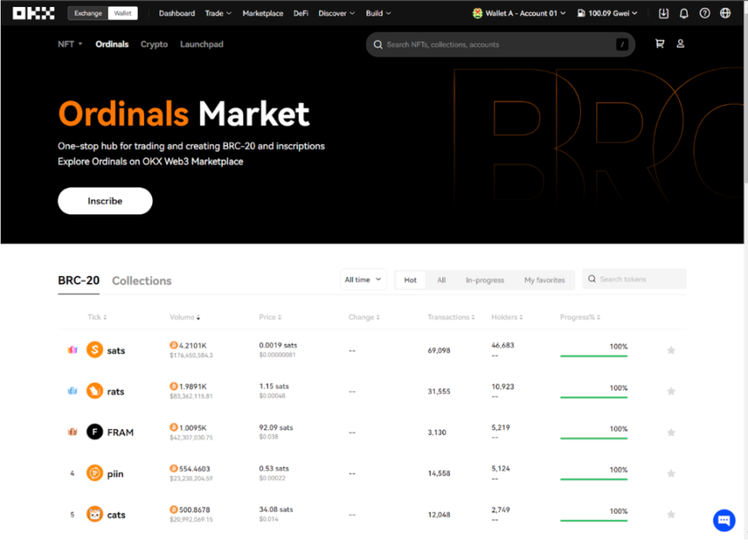The image size is (748, 560).
Task: Switch to the Collections tab
Action: tap(142, 281)
